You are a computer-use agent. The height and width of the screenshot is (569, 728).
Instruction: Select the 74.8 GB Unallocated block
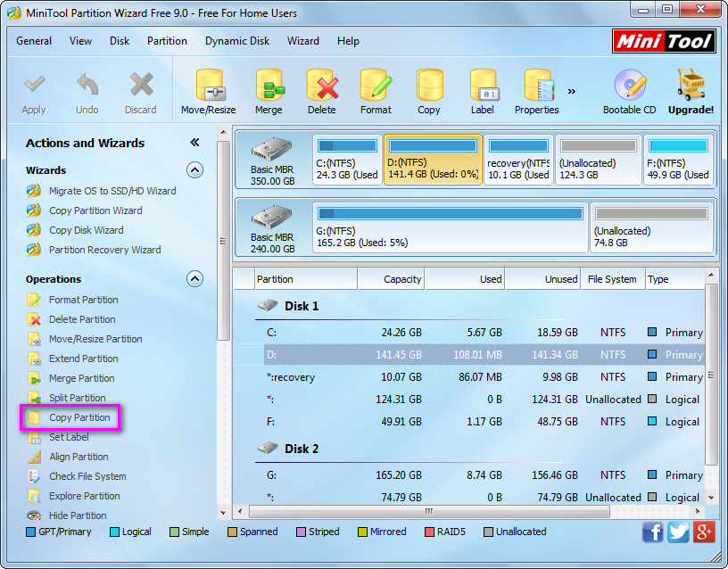tap(651, 228)
